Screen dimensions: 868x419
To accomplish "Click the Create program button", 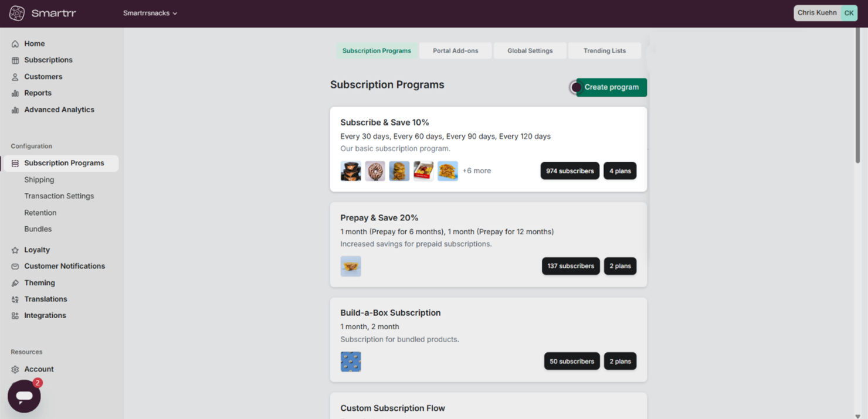I will tap(611, 87).
